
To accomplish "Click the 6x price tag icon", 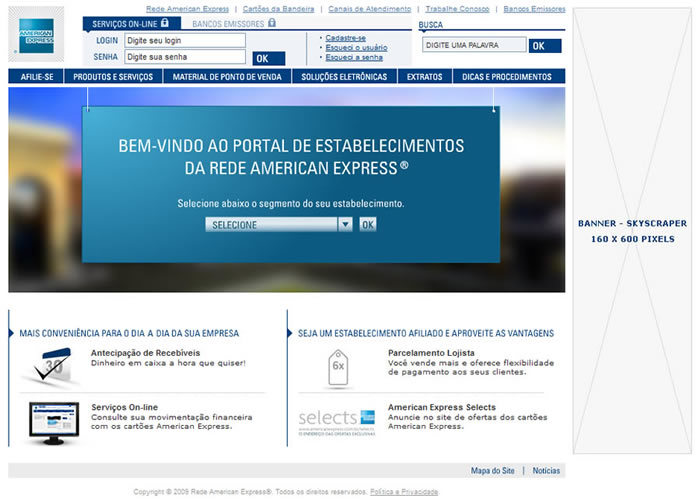I will coord(338,368).
